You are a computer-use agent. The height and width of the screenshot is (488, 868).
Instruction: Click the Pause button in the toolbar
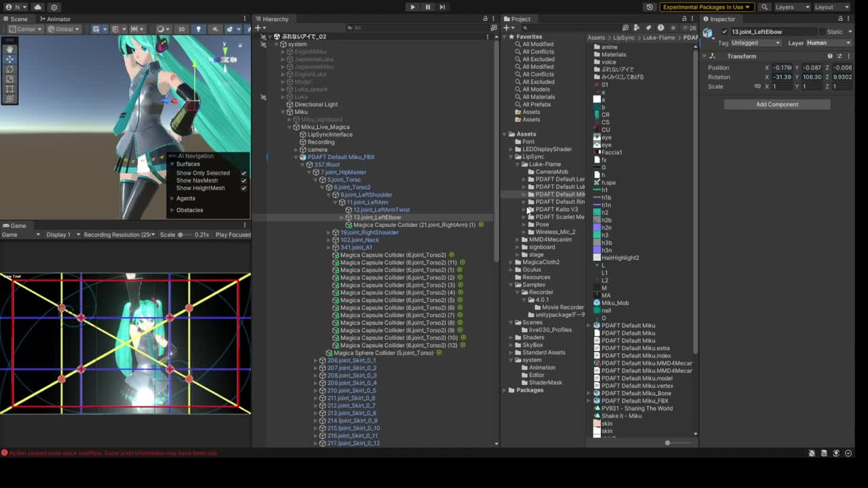[x=427, y=7]
